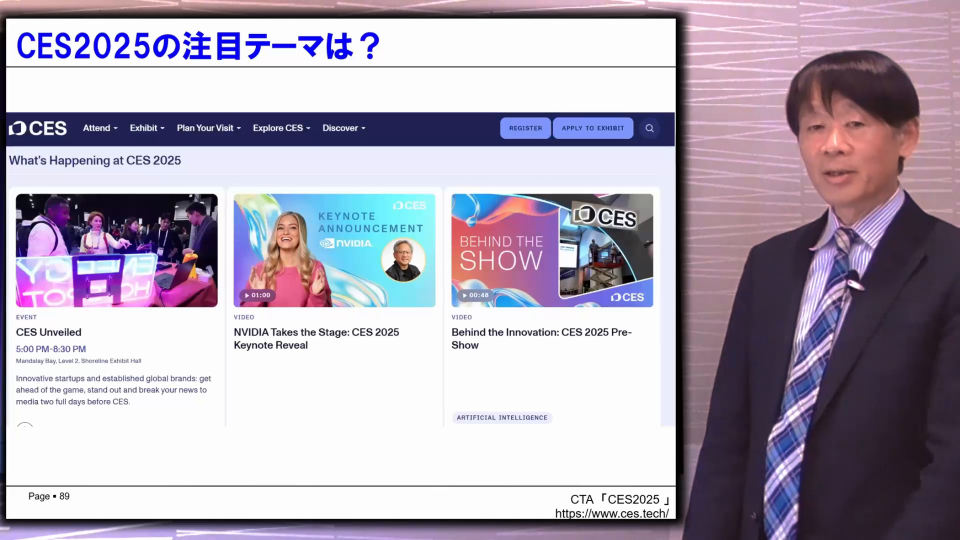Select the ARTIFICIAL INTELLIGENCE tag
The image size is (960, 540).
[502, 417]
